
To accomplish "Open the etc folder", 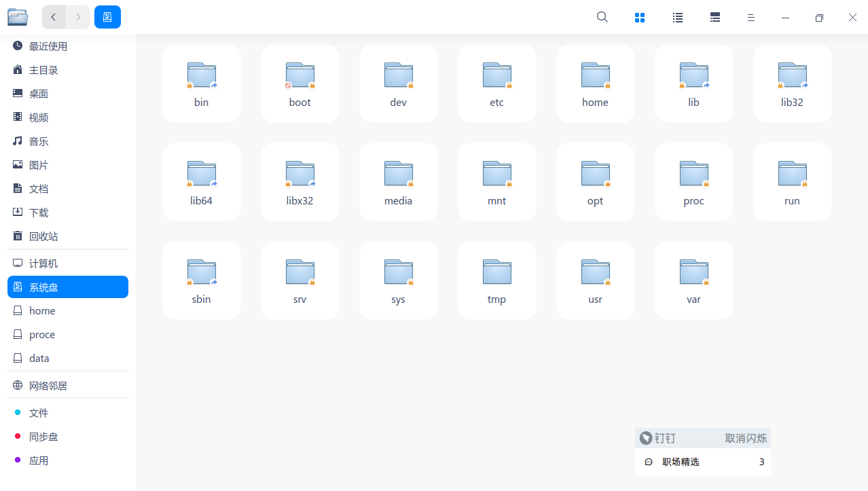I will click(497, 84).
